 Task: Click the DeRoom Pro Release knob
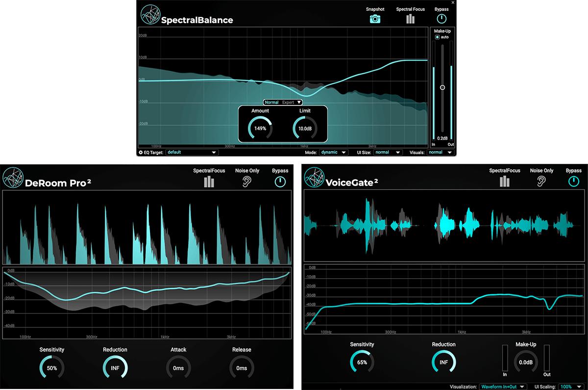pos(242,368)
